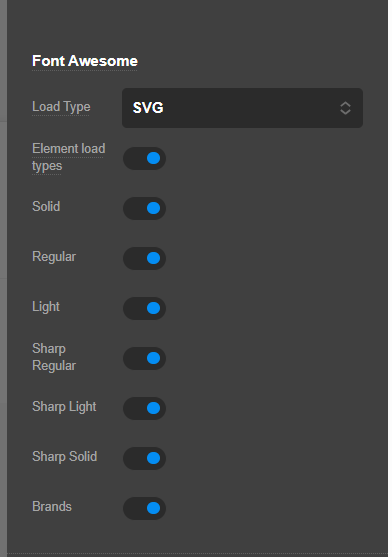
Task: Click the Regular label text
Action: click(x=54, y=257)
